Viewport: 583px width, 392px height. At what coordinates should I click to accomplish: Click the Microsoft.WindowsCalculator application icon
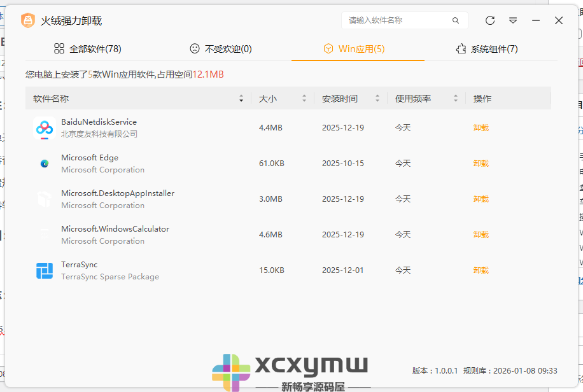43,234
